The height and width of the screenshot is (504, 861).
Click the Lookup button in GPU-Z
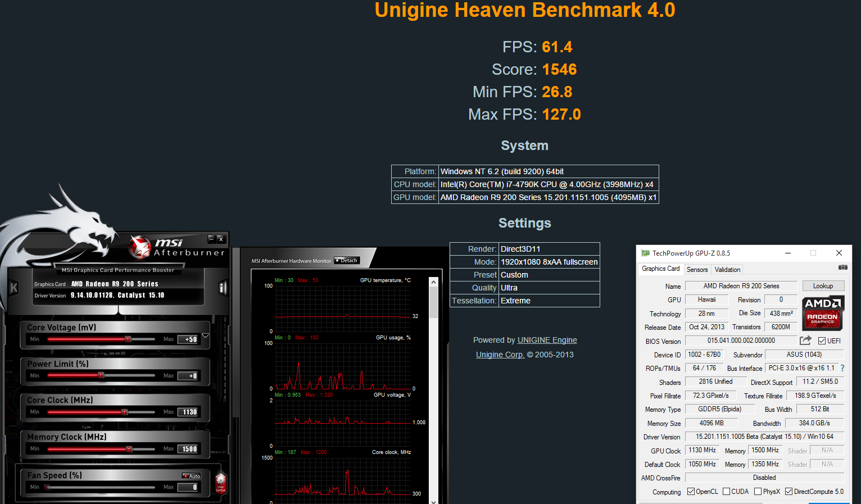(823, 285)
